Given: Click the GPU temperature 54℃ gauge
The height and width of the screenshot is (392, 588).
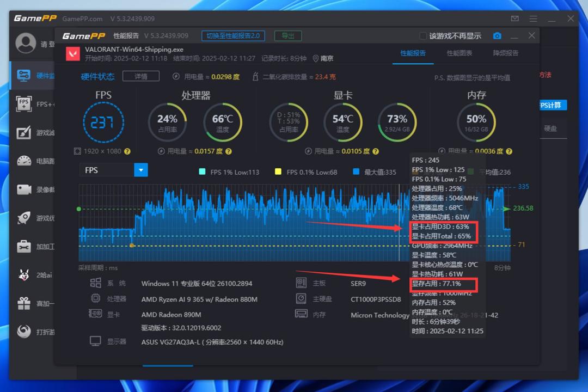Looking at the screenshot, I should tap(343, 122).
